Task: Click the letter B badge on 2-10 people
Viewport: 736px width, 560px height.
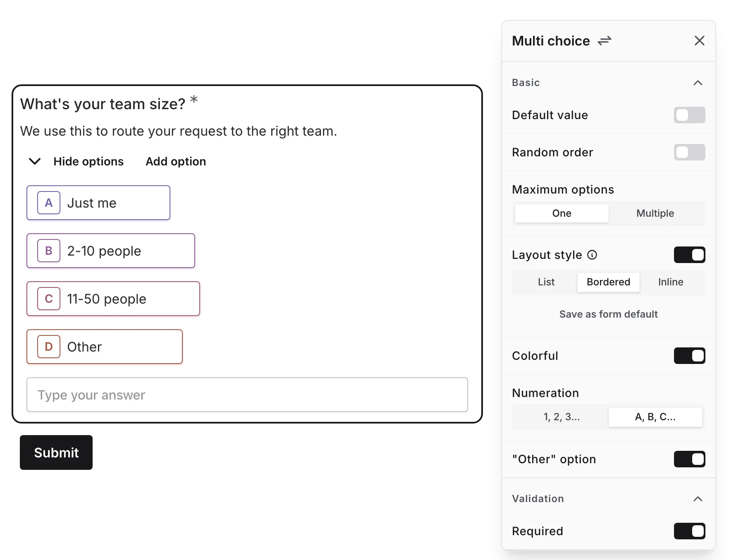Action: (x=49, y=251)
